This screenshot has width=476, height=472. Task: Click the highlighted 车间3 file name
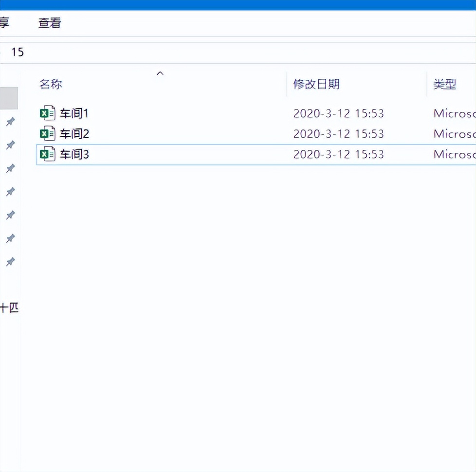(74, 155)
